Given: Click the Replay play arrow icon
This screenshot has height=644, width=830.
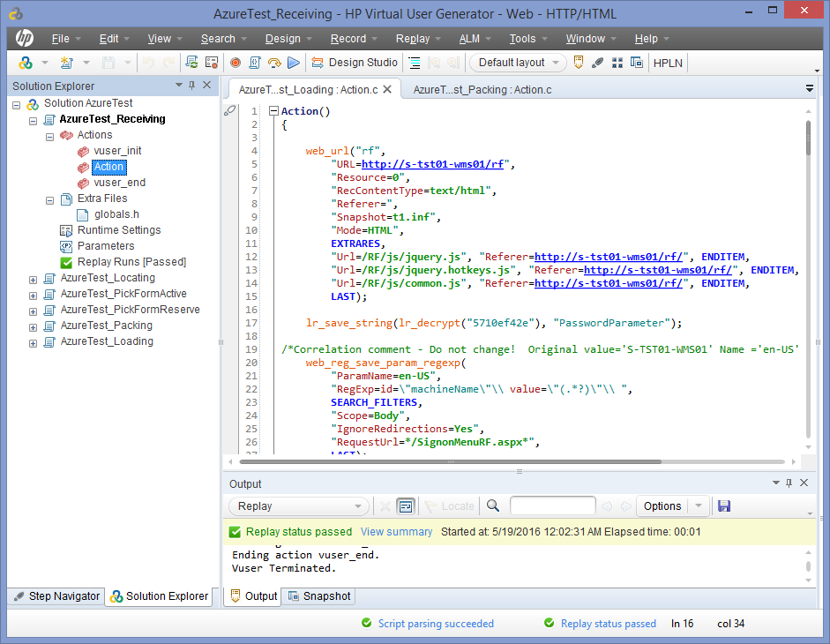Looking at the screenshot, I should pyautogui.click(x=293, y=63).
